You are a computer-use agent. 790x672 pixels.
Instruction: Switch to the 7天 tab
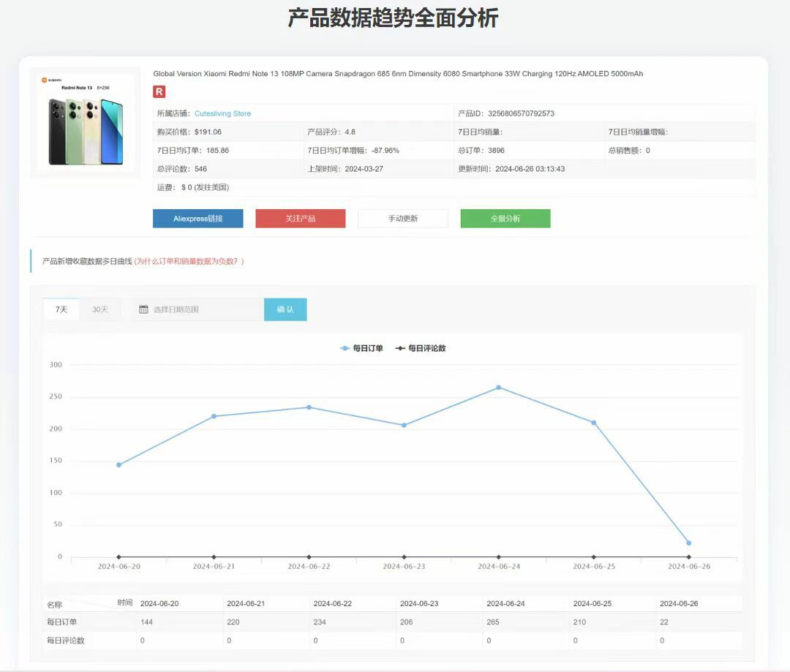[61, 309]
